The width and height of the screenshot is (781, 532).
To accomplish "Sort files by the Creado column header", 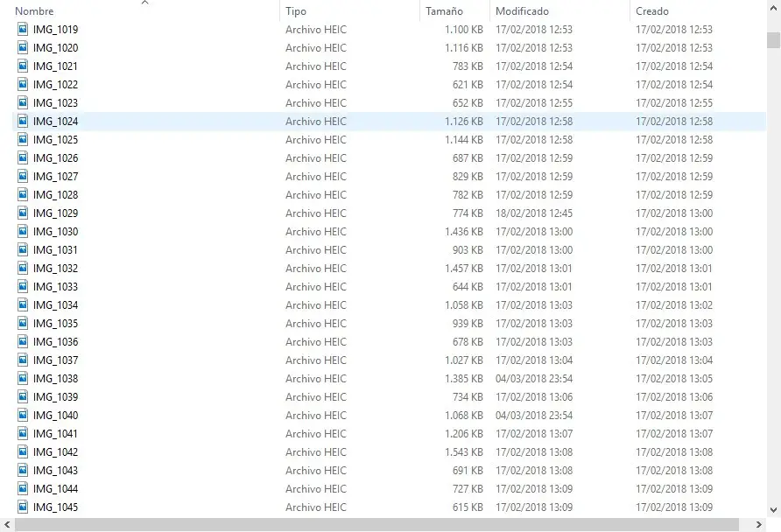I will point(652,11).
